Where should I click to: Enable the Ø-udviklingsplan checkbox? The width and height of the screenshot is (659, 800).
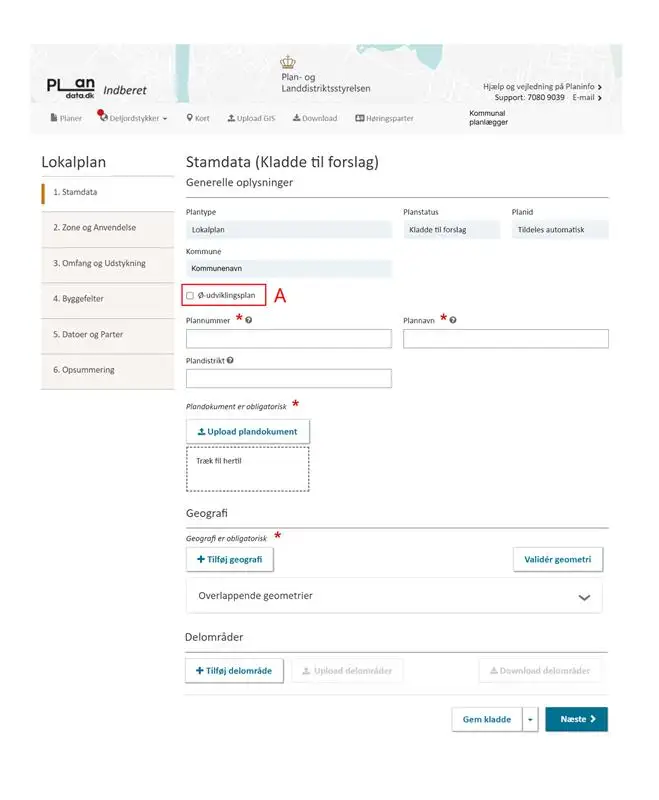point(191,295)
